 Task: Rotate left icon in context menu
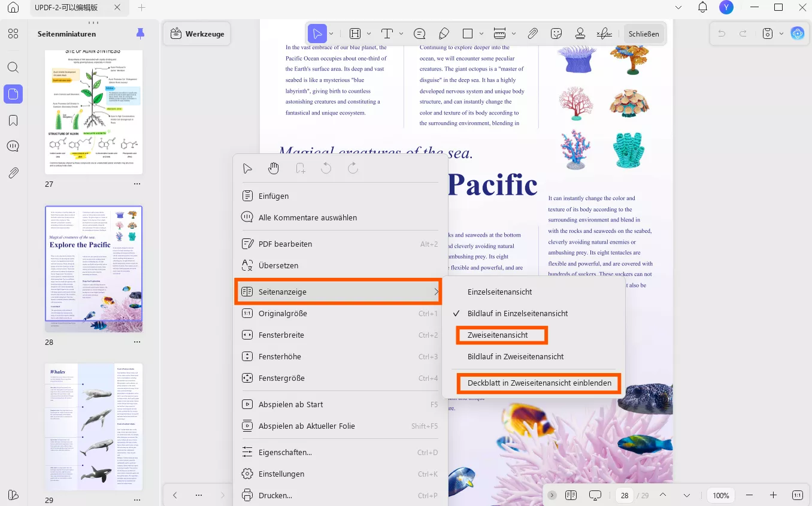pos(326,168)
